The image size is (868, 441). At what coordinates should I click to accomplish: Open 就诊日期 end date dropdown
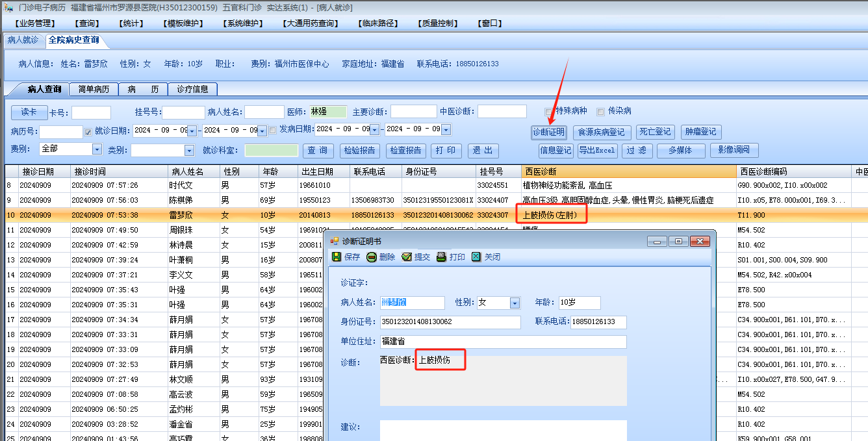pos(262,131)
